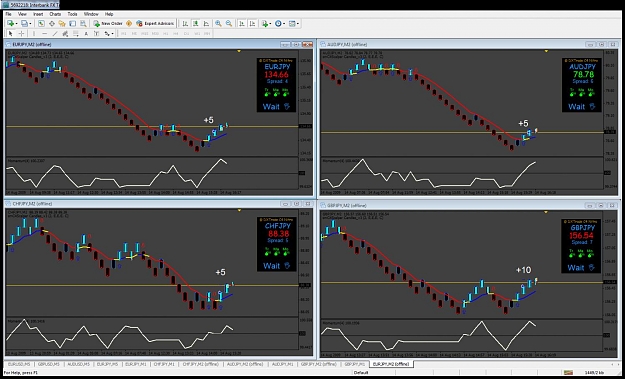Switch to the EURUSD,M5 chart tab
The height and width of the screenshot is (379, 625).
click(19, 364)
